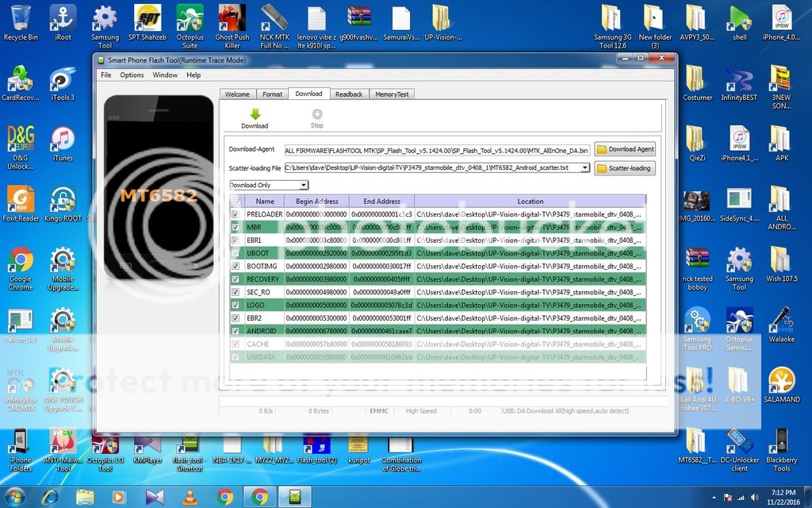
Task: Click the Download-Agent file path field
Action: [437, 150]
